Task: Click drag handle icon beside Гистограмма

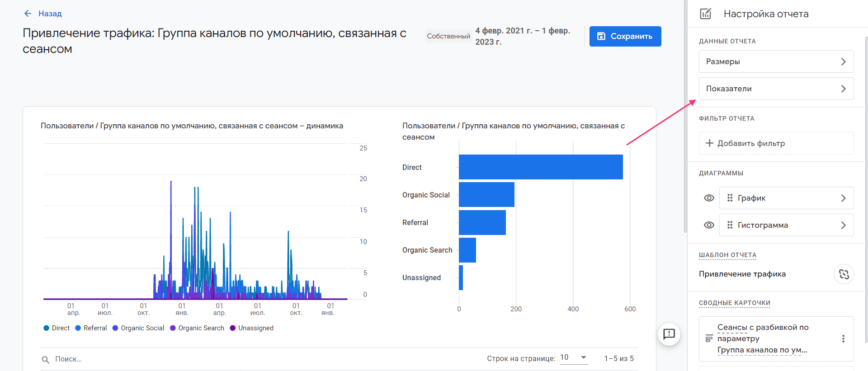Action: point(730,225)
